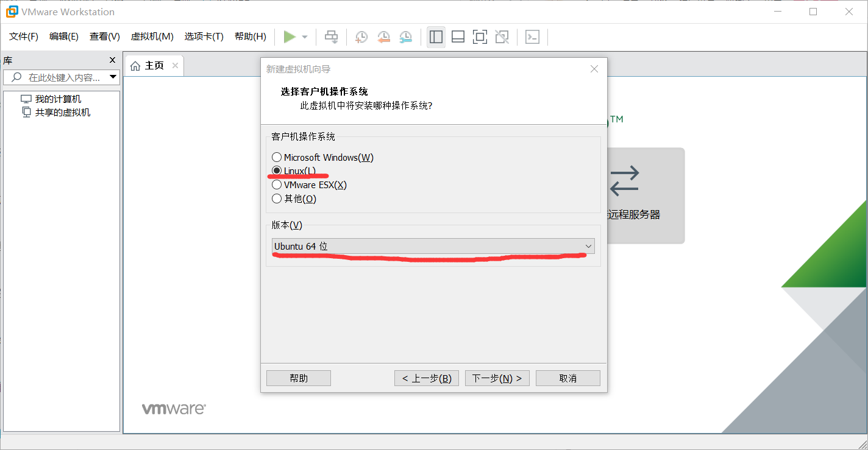This screenshot has height=450, width=868.
Task: Click the unity mode toolbar icon
Action: click(x=502, y=37)
